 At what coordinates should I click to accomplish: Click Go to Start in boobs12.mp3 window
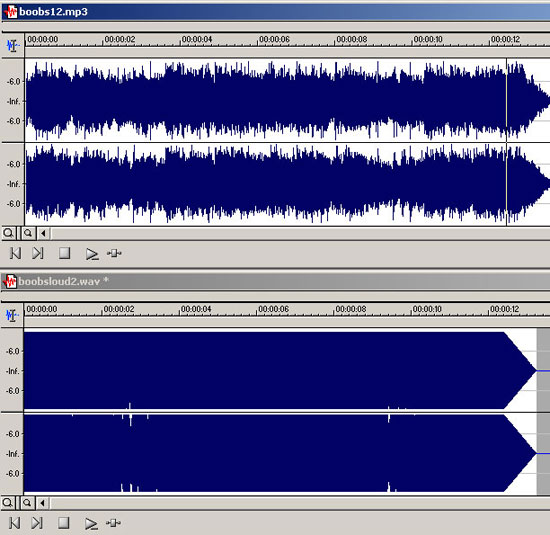[x=15, y=253]
